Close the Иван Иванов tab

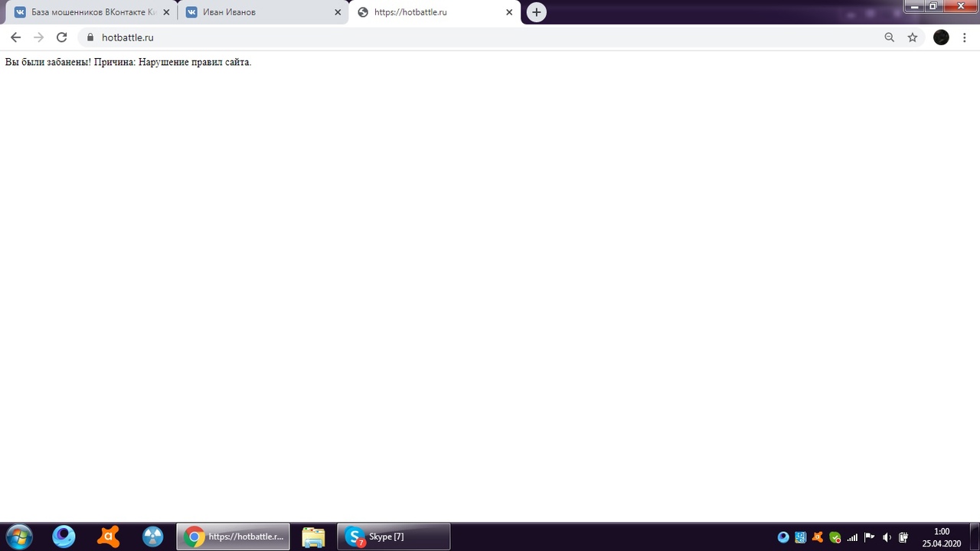coord(338,12)
